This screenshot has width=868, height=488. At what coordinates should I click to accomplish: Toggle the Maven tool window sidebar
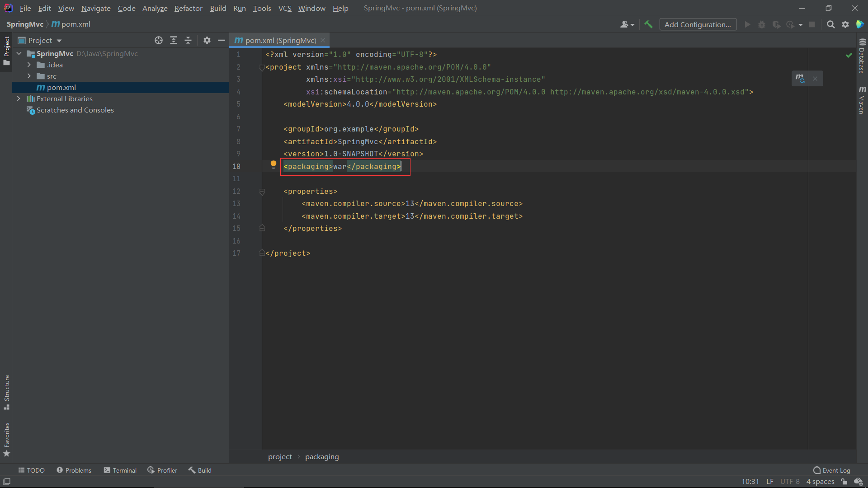[862, 100]
